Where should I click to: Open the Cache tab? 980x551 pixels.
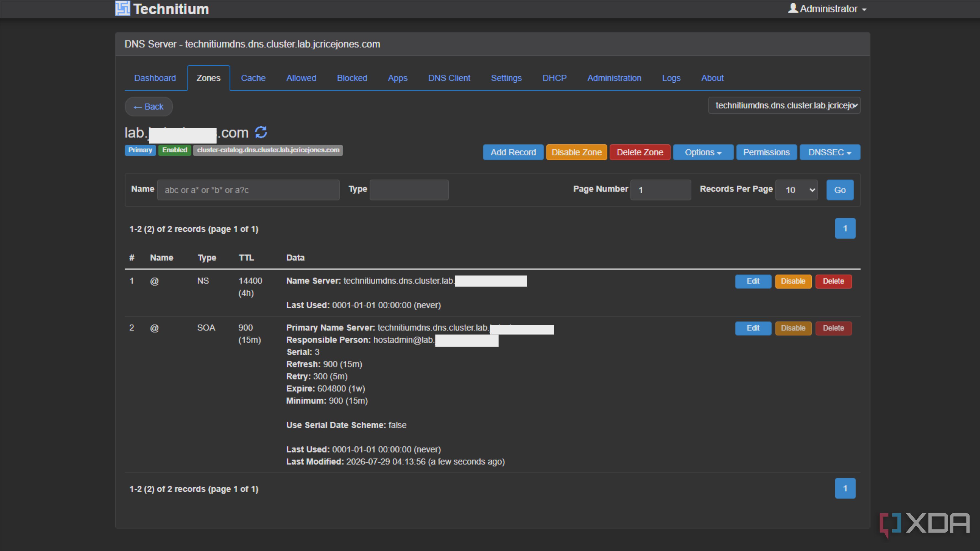point(253,78)
